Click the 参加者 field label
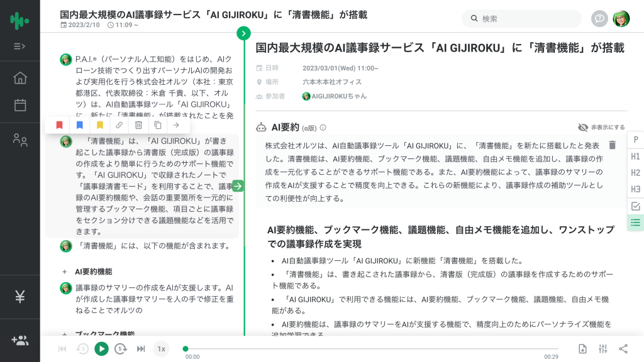Screen dimensions: 644x362 point(275,96)
